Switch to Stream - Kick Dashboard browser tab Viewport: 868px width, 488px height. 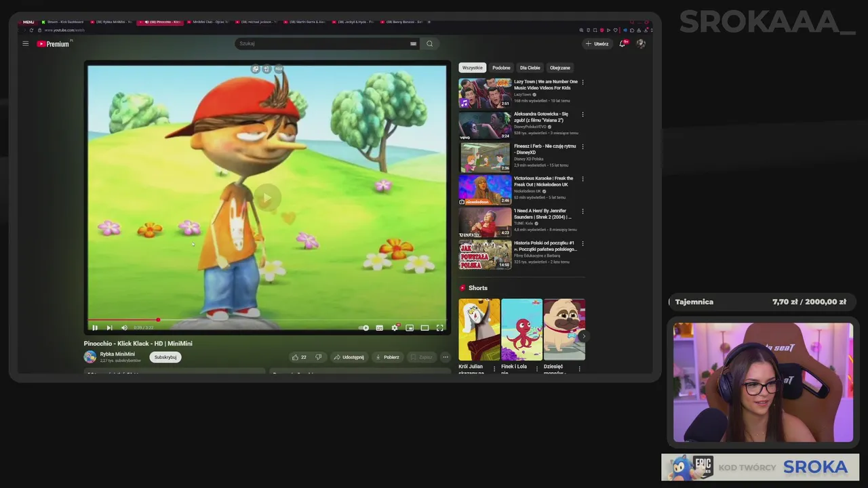pyautogui.click(x=62, y=22)
